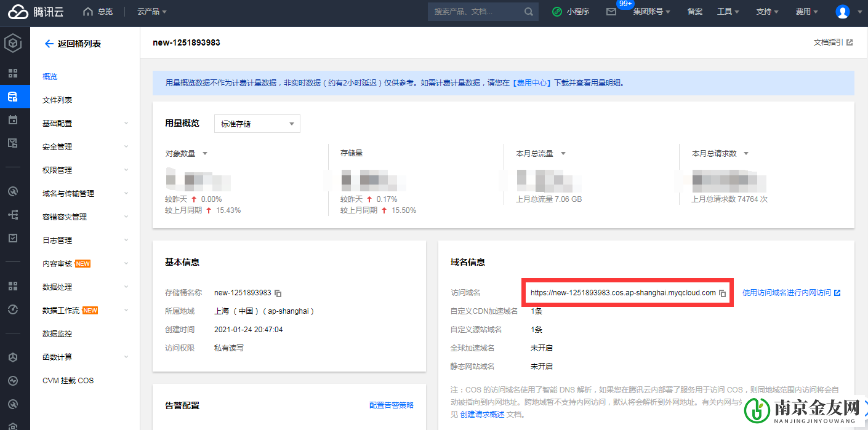Click the 配置告警策略 link
This screenshot has width=868, height=430.
point(392,405)
